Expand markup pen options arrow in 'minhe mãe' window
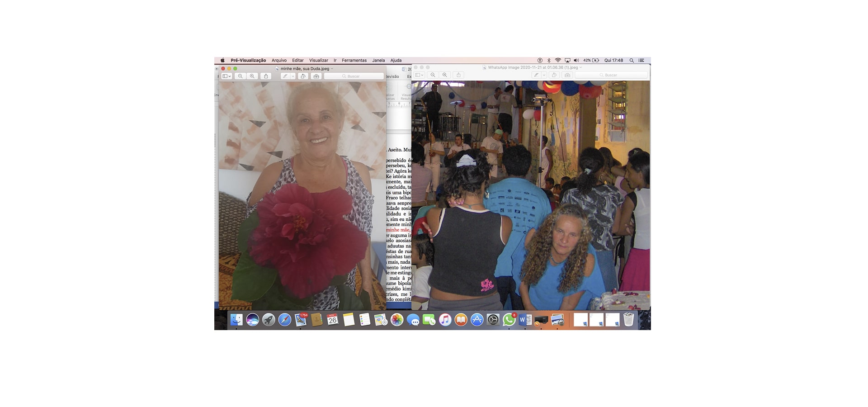Screen dimensions: 868x407 (x=293, y=76)
